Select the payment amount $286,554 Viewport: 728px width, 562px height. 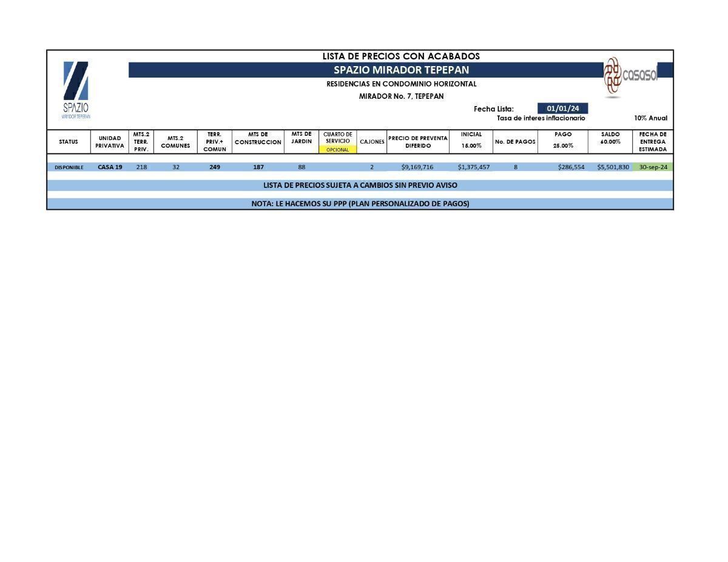click(x=571, y=167)
